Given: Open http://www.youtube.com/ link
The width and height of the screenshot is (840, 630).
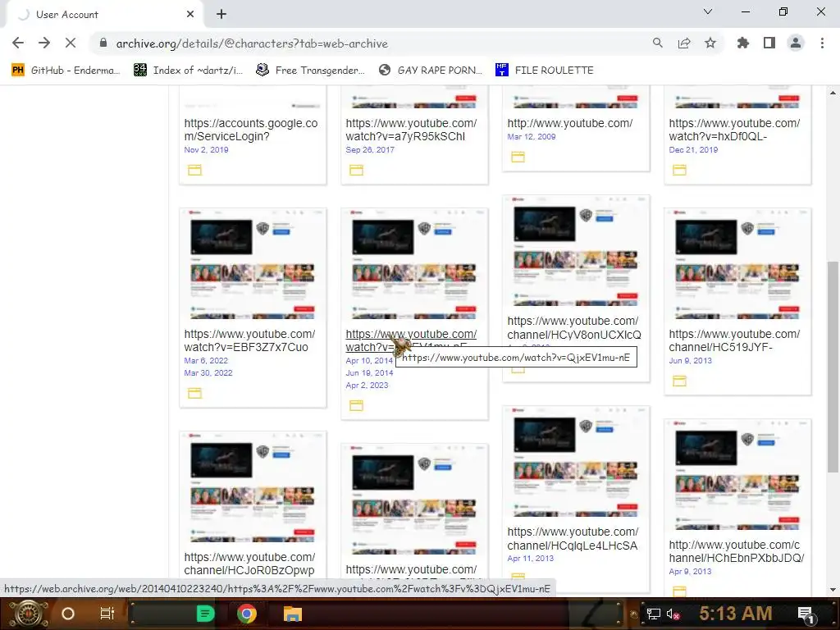Looking at the screenshot, I should [570, 123].
